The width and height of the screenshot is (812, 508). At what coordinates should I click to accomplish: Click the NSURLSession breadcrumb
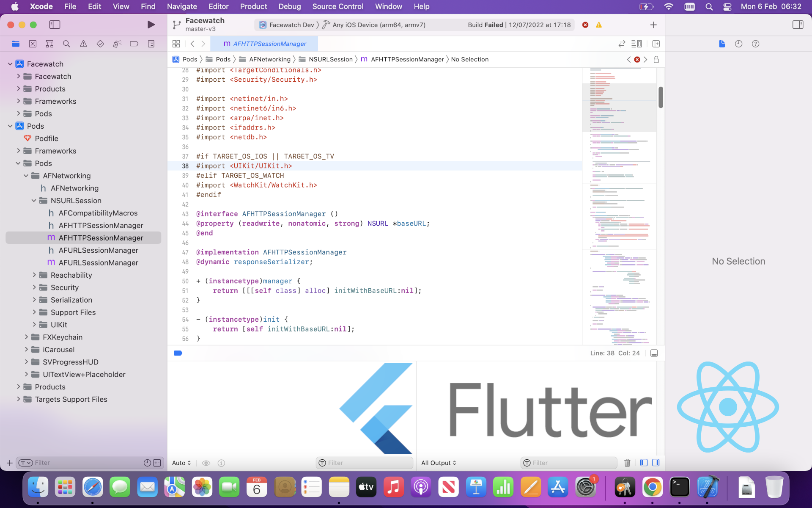click(x=326, y=59)
